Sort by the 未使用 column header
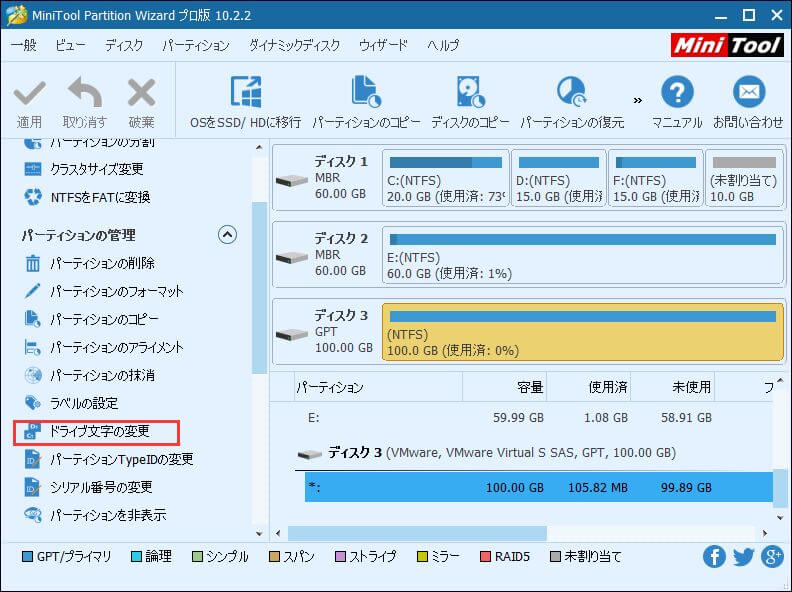 tap(673, 387)
